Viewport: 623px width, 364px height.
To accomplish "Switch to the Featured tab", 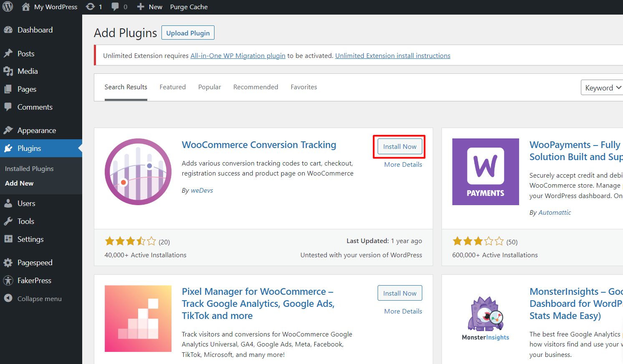I will tap(173, 87).
